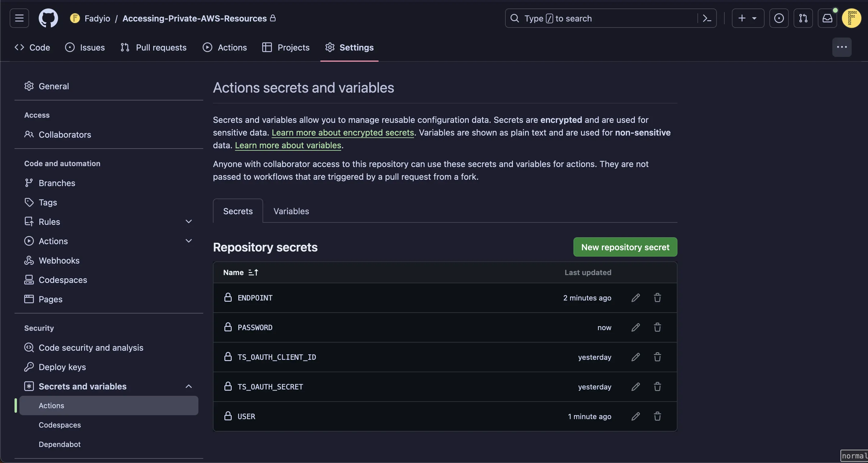Open Learn more about encrypted secrets link
Viewport: 868px width, 463px height.
tap(342, 133)
